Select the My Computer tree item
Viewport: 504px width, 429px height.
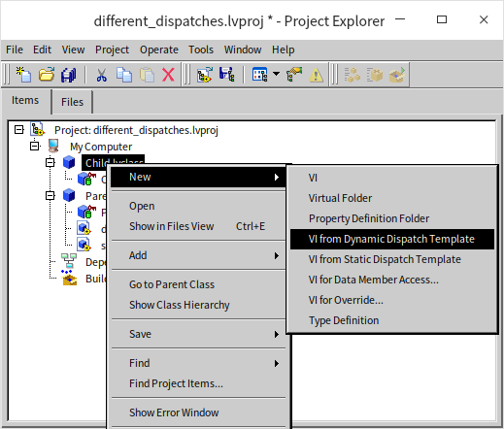[x=101, y=147]
